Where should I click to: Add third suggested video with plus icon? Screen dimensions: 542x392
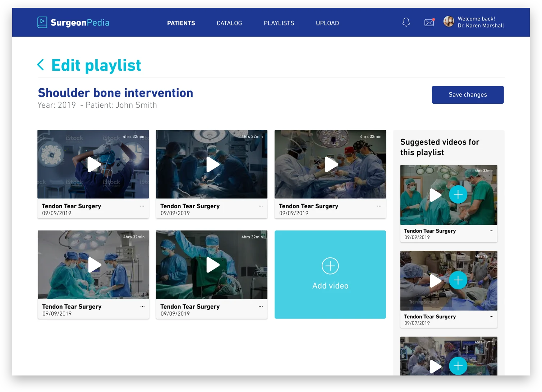point(458,366)
